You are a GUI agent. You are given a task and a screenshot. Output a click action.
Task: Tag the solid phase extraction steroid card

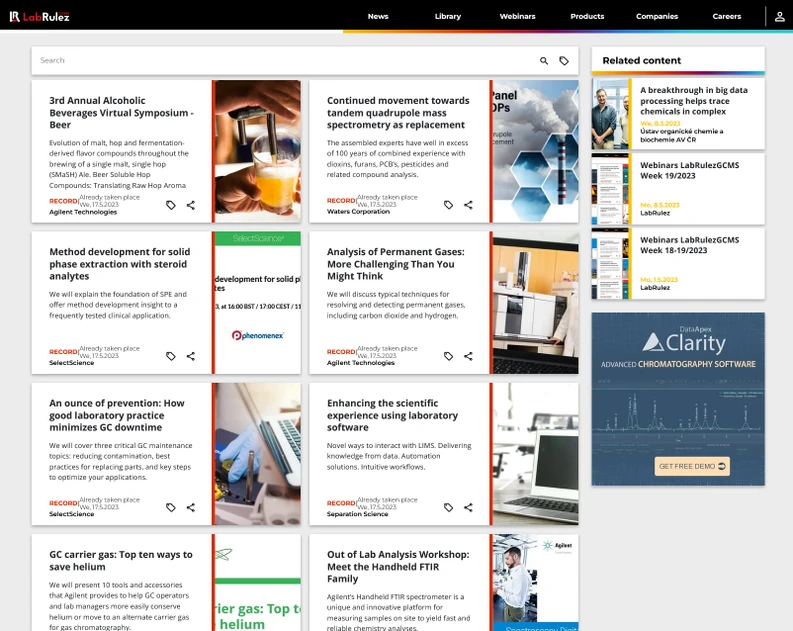tap(171, 356)
